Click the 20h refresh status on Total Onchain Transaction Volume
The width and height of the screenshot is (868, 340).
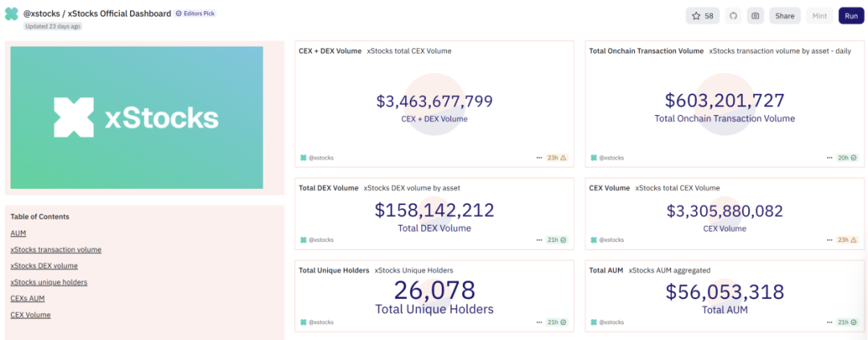[847, 158]
